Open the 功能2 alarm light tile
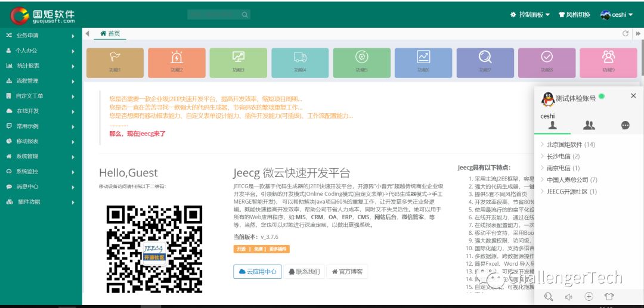The height and width of the screenshot is (308, 644). coord(177,63)
